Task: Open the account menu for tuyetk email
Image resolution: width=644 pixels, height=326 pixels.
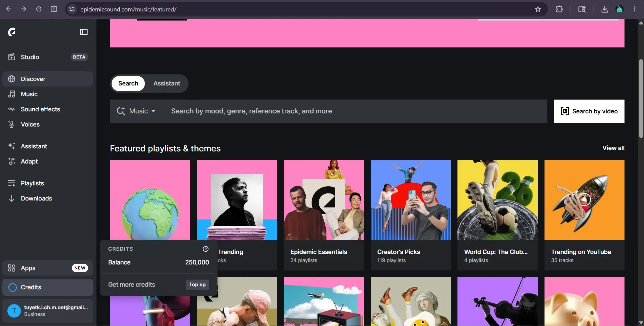Action: (48, 311)
